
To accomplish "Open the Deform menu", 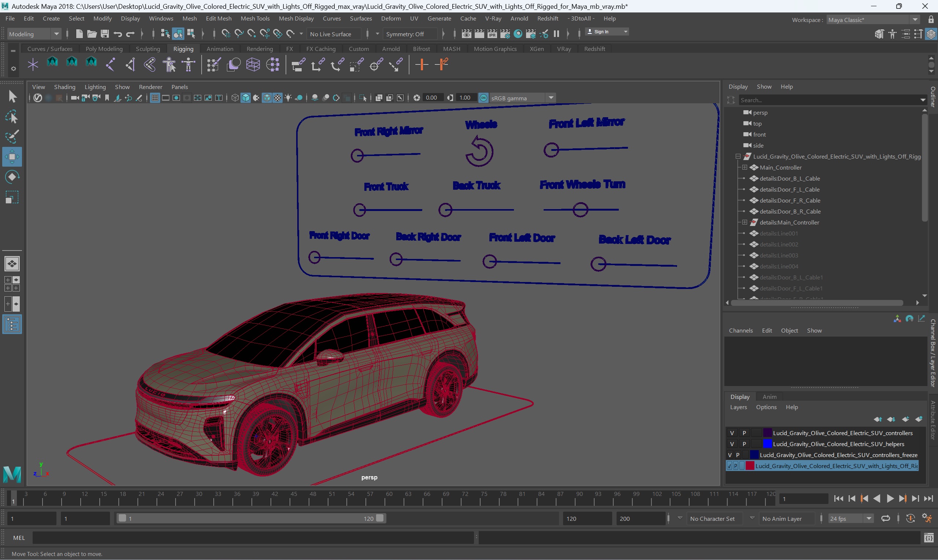I will [x=391, y=18].
